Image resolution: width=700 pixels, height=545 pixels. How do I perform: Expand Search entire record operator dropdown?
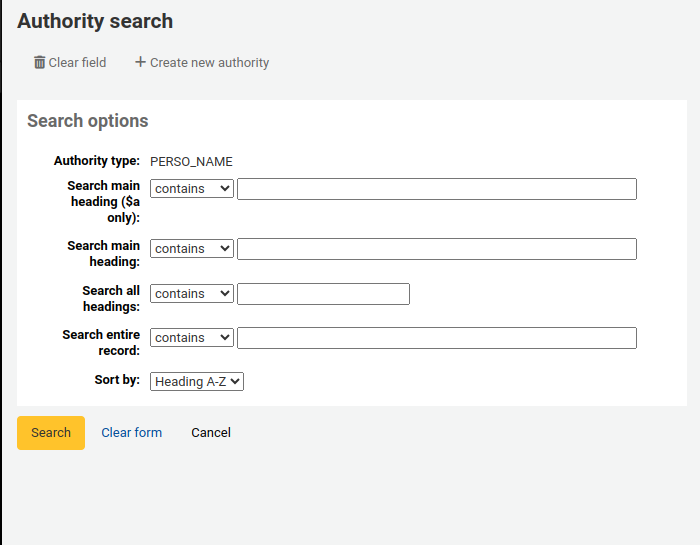click(192, 338)
